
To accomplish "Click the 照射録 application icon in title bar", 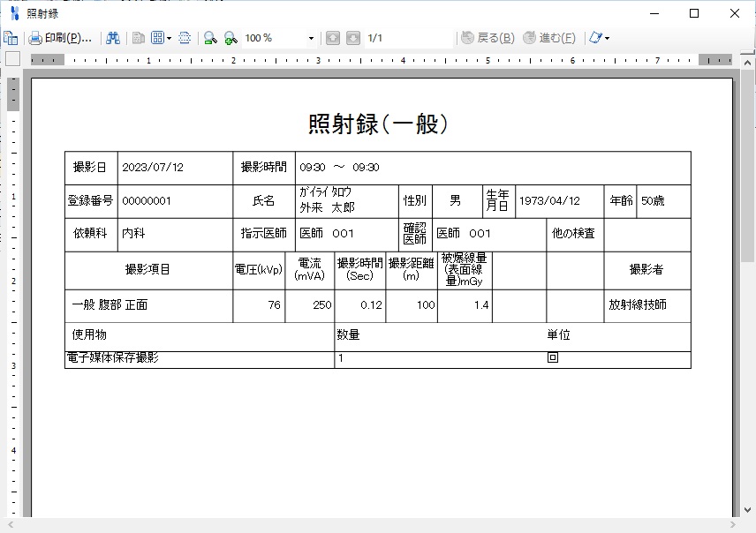I will coord(13,13).
